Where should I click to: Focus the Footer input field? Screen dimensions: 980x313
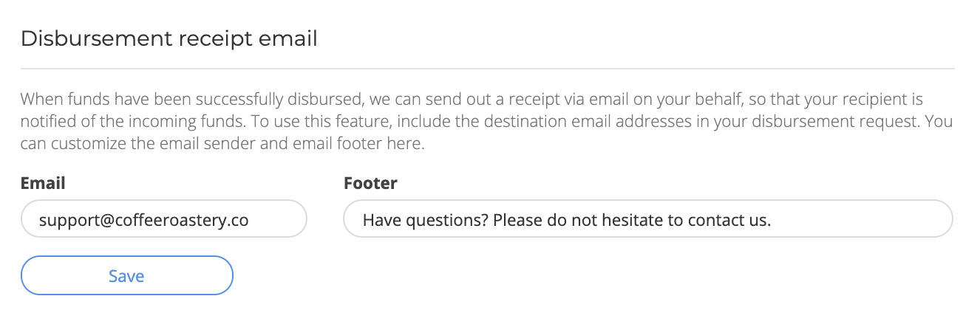click(647, 219)
